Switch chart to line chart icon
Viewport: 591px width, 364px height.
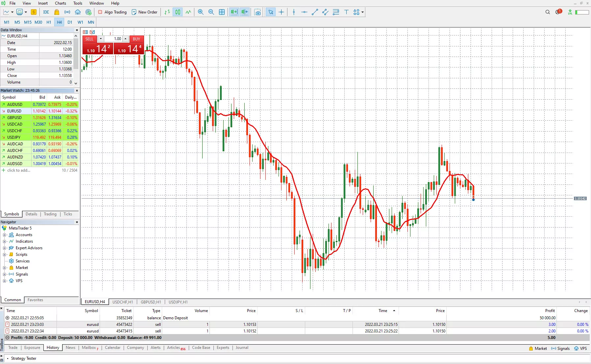[x=188, y=12]
